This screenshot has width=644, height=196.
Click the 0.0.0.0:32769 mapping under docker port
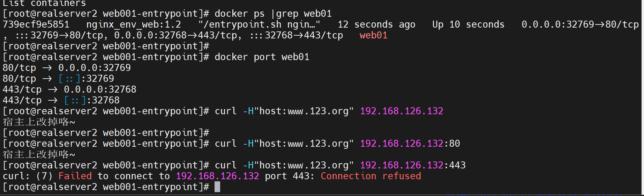(95, 68)
